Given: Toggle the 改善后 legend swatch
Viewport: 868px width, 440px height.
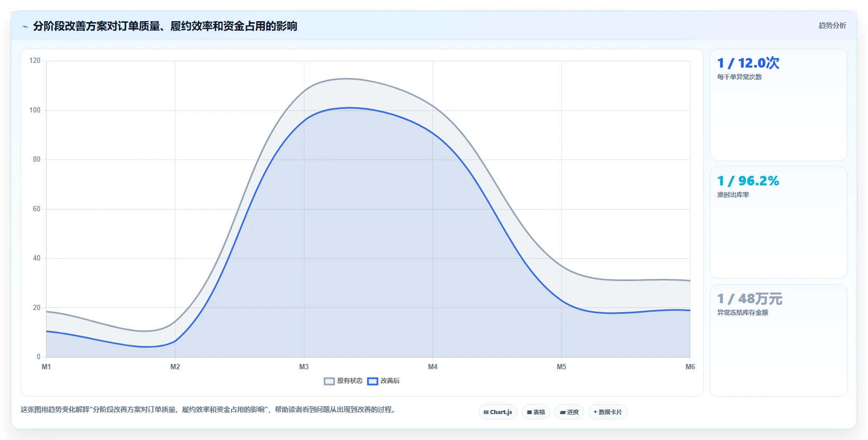Looking at the screenshot, I should (373, 381).
